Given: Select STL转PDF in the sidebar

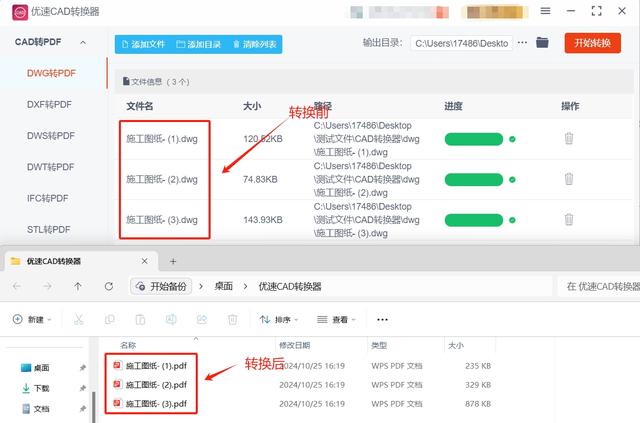Looking at the screenshot, I should pos(49,229).
